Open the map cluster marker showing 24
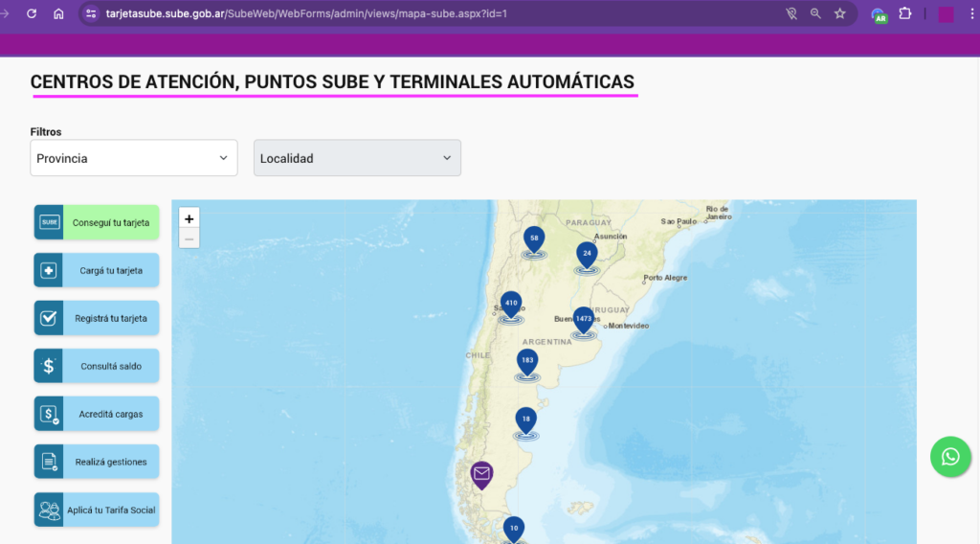 587,256
